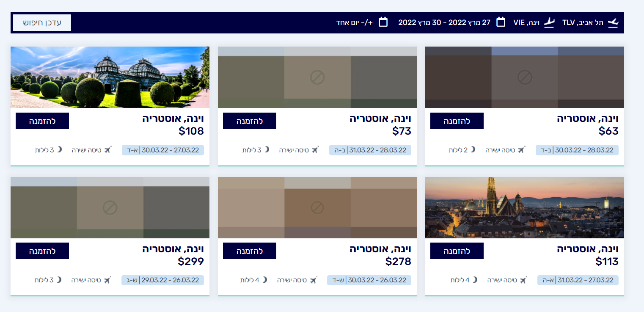Open the calendar icon next to the date range
The height and width of the screenshot is (312, 644).
coord(501,22)
